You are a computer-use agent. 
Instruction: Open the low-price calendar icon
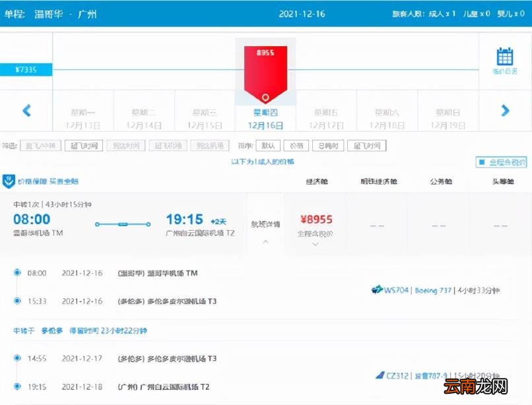pyautogui.click(x=505, y=58)
